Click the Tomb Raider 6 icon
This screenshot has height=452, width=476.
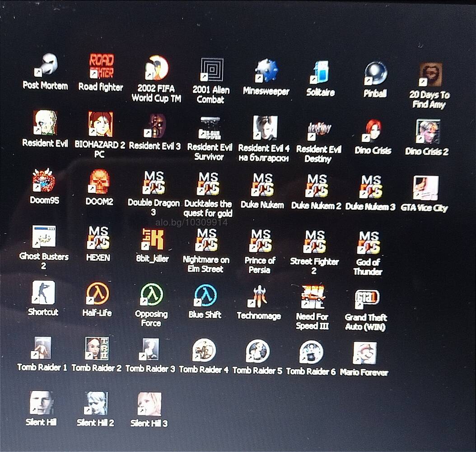point(311,353)
